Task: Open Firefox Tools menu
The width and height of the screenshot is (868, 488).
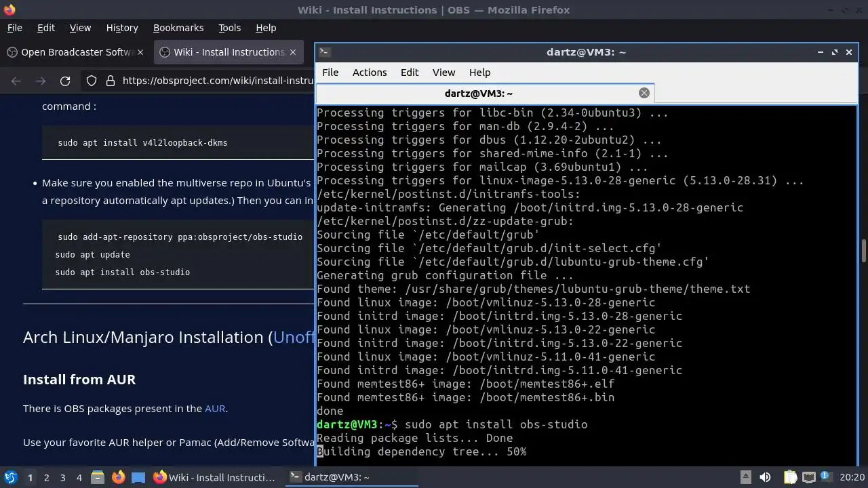Action: (229, 28)
